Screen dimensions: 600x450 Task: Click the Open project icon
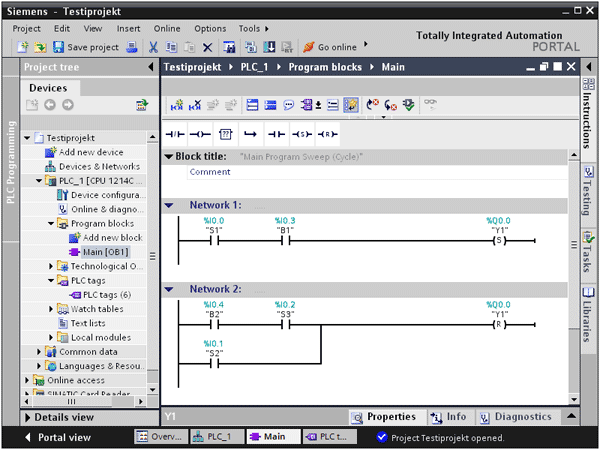[40, 47]
